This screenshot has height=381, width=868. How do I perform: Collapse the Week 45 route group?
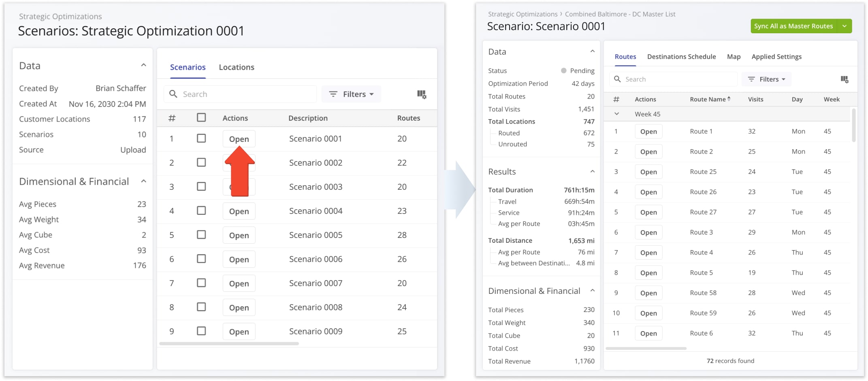point(617,114)
